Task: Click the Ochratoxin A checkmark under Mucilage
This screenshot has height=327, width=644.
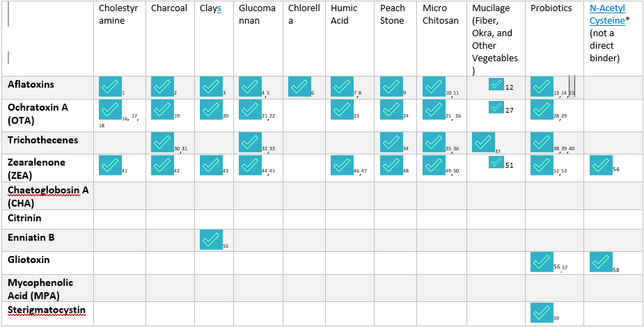Action: click(x=496, y=107)
